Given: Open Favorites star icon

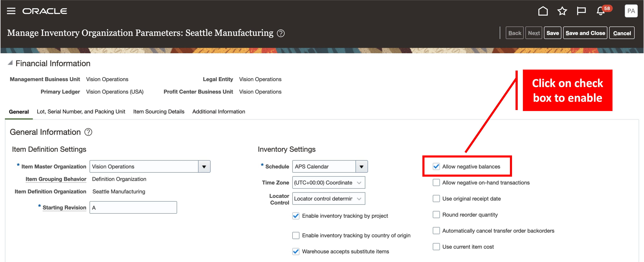Looking at the screenshot, I should point(562,11).
